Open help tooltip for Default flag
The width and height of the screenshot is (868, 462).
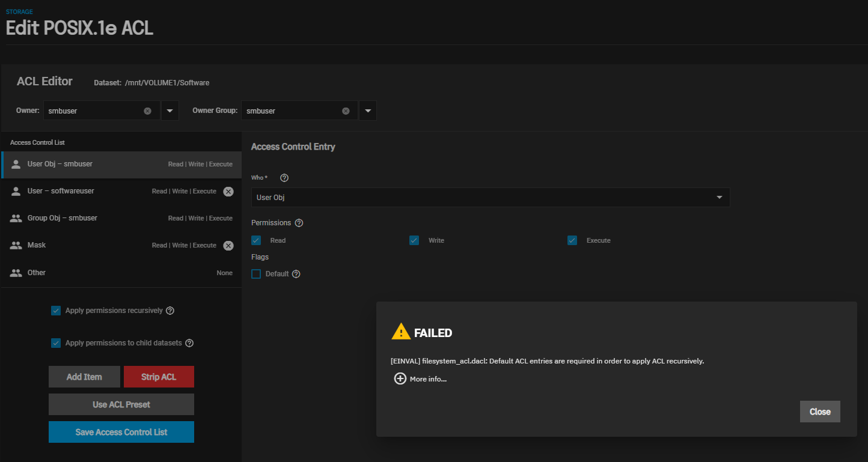coord(296,274)
